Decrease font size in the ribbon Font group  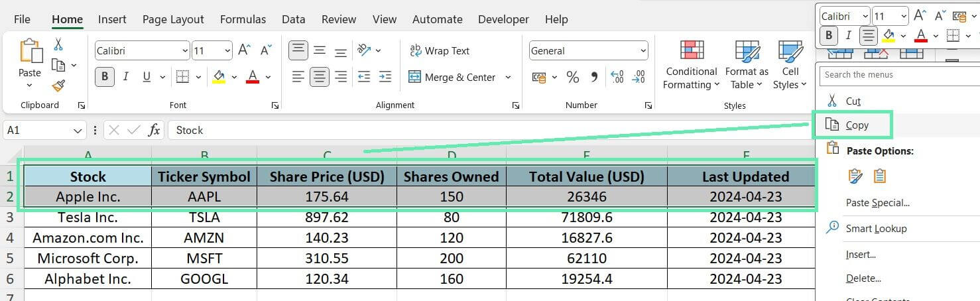[x=267, y=50]
